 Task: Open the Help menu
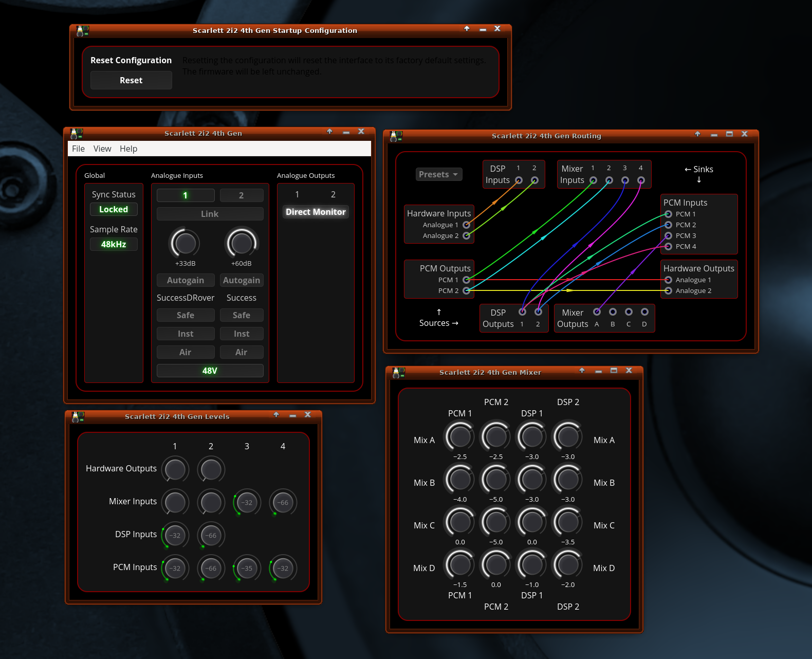tap(128, 149)
